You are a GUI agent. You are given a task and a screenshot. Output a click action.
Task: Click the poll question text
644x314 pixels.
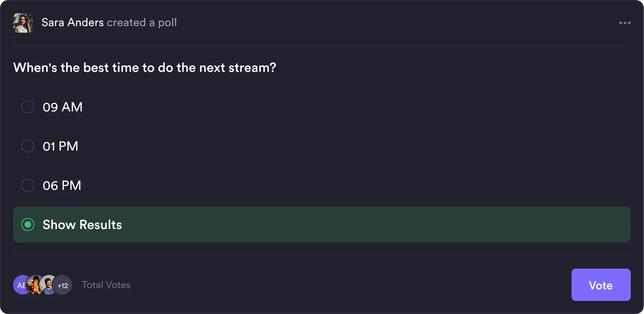[144, 68]
